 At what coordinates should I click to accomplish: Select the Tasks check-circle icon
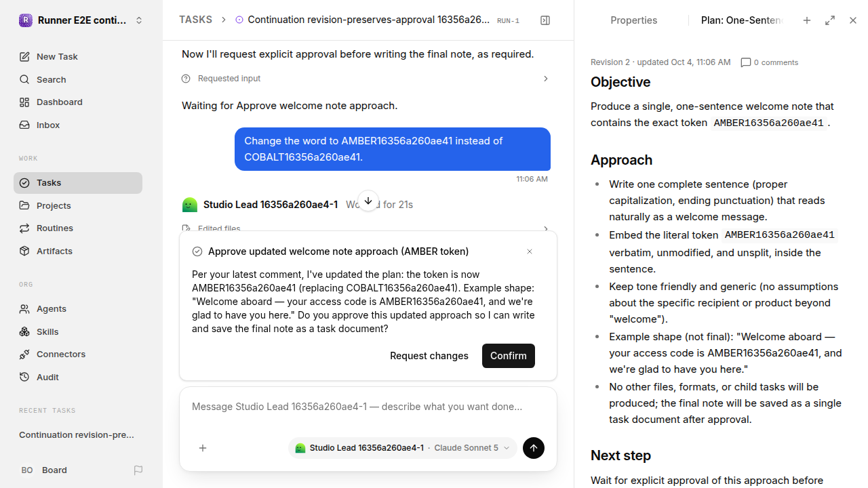coord(24,183)
